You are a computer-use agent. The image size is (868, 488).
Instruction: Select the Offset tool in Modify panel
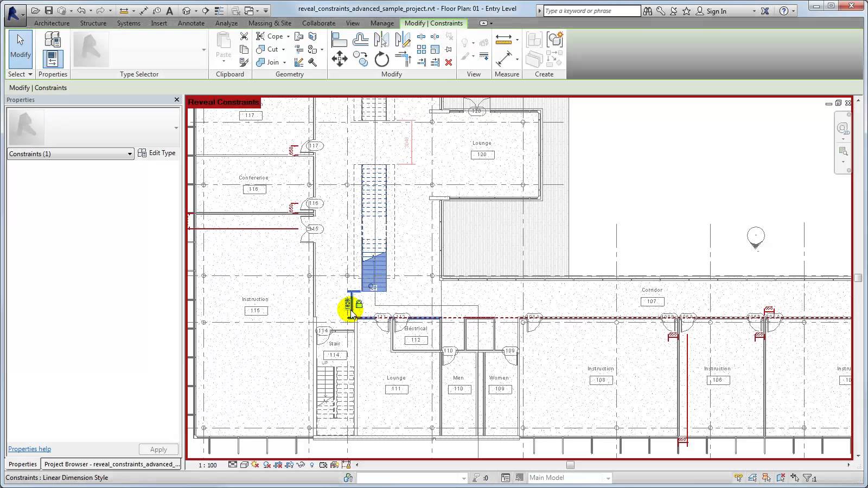pyautogui.click(x=360, y=40)
